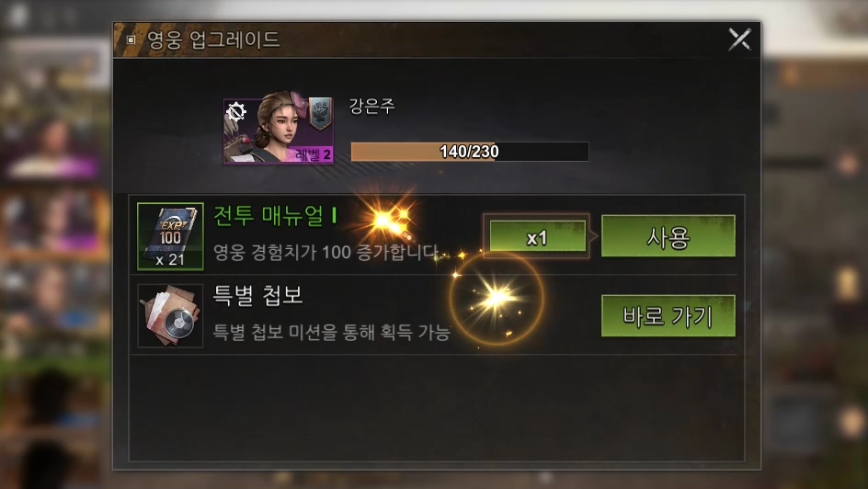The height and width of the screenshot is (489, 868).
Task: Click the arrow right of the x1 box
Action: (x=594, y=237)
